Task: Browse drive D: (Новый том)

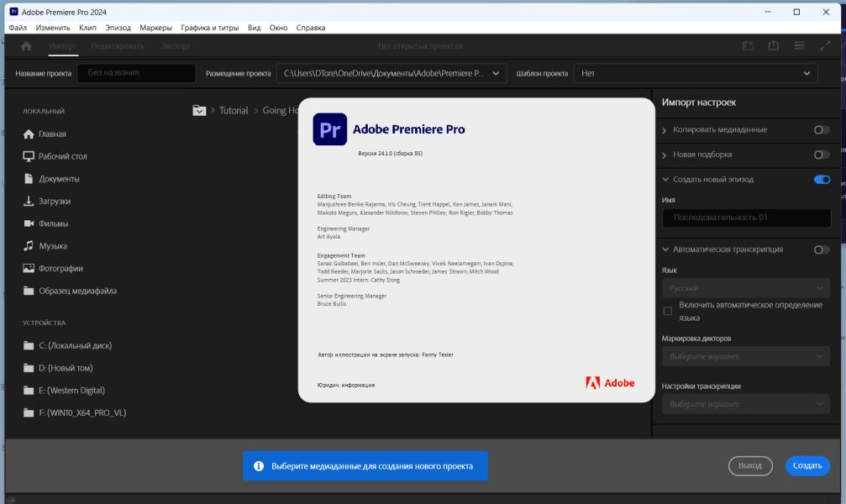Action: coord(65,368)
